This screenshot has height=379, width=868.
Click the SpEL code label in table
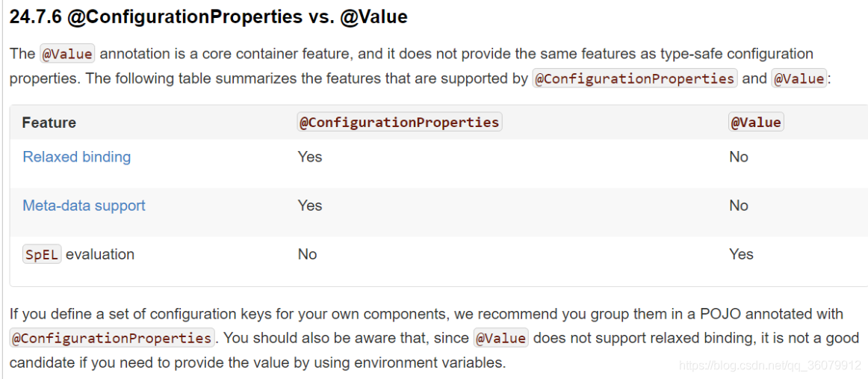click(42, 254)
